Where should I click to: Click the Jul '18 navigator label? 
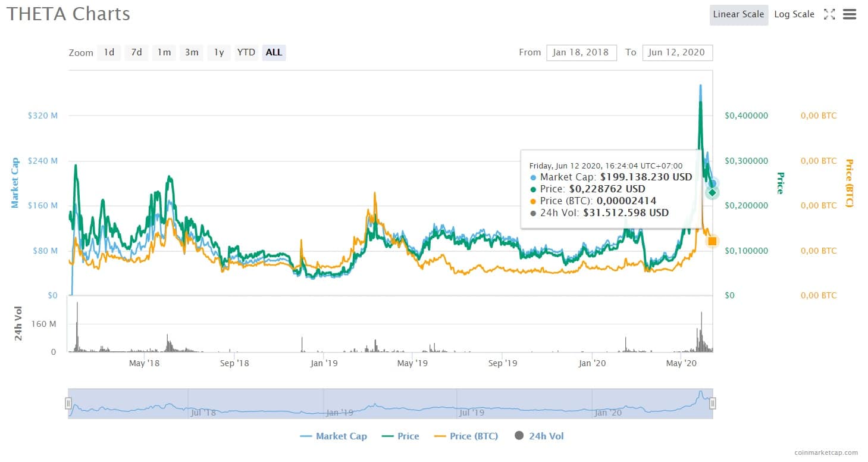click(x=203, y=411)
